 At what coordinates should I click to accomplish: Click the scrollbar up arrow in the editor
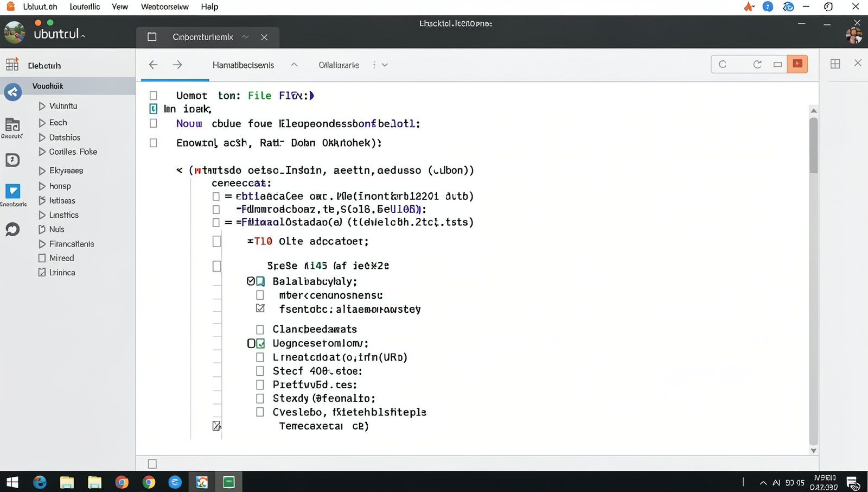[x=813, y=111]
